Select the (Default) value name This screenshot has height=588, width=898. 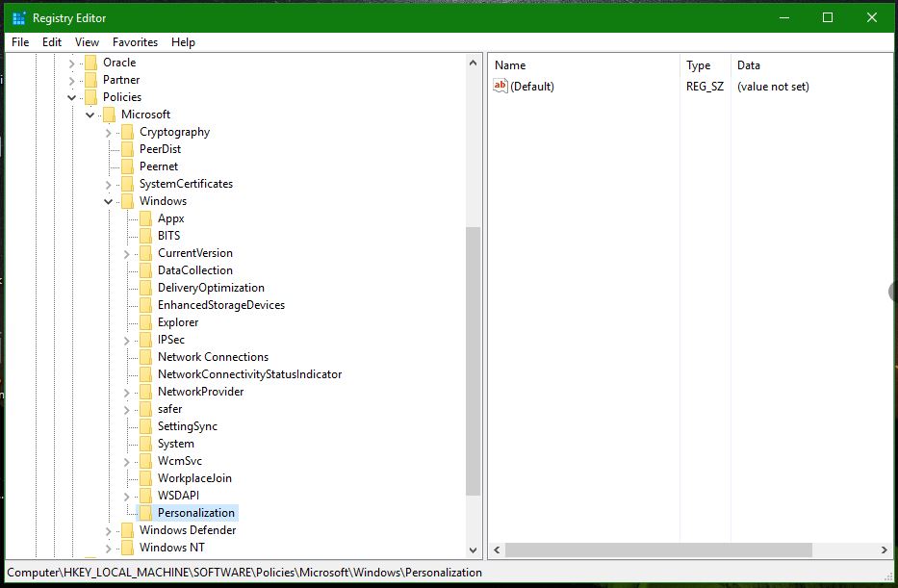(532, 87)
